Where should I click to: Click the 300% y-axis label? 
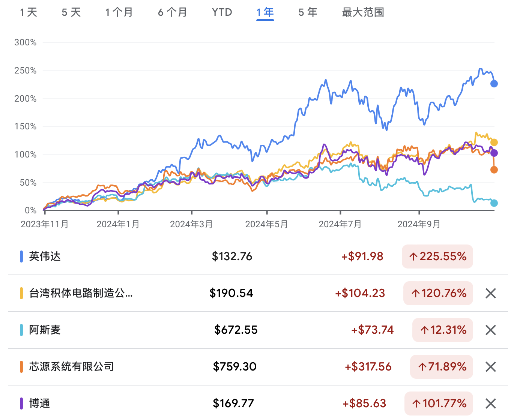pyautogui.click(x=26, y=42)
